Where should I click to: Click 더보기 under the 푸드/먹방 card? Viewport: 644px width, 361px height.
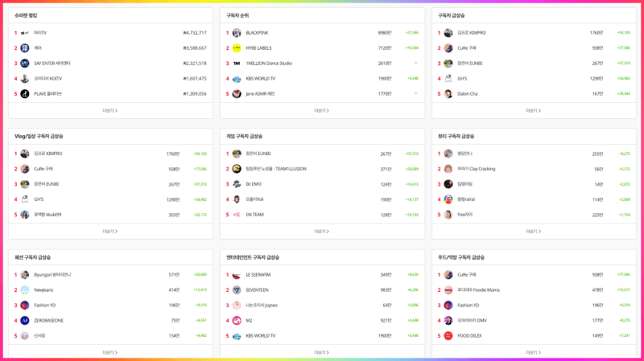tap(534, 352)
